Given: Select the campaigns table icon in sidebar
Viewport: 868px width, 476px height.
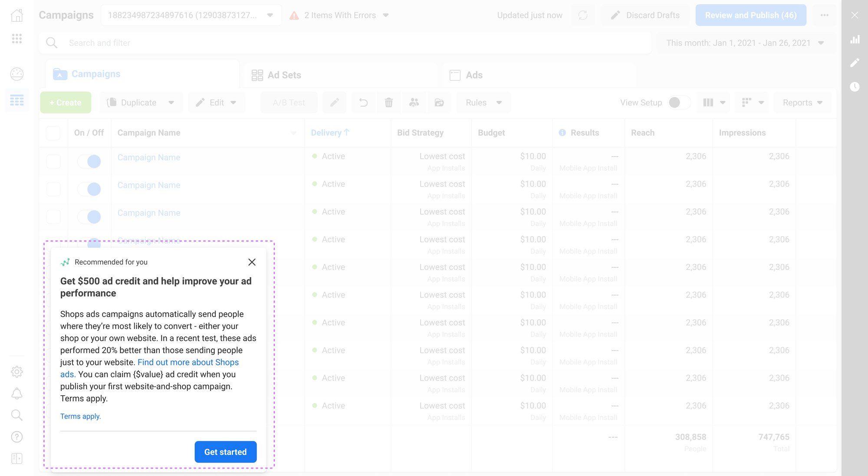Looking at the screenshot, I should pyautogui.click(x=16, y=101).
